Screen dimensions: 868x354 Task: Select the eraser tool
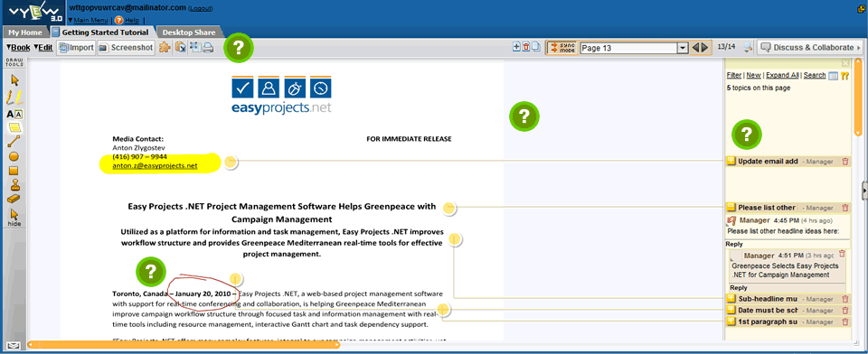point(14,199)
